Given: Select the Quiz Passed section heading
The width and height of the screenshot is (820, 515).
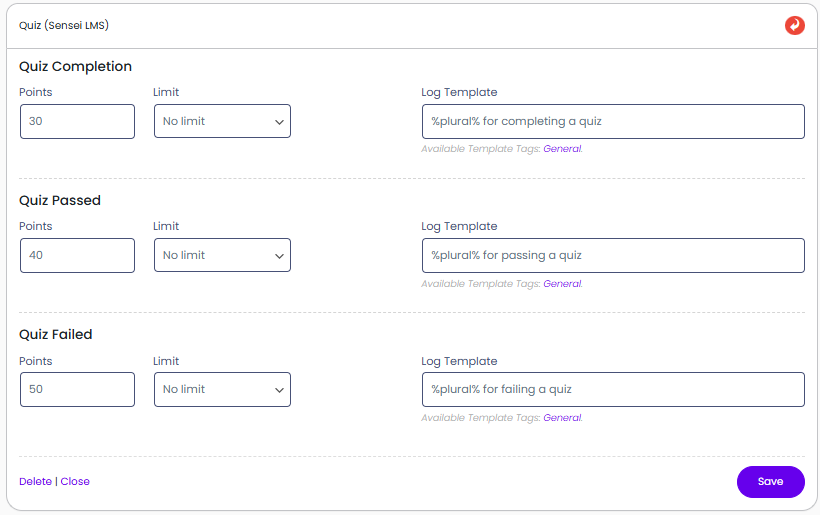Looking at the screenshot, I should pyautogui.click(x=60, y=200).
